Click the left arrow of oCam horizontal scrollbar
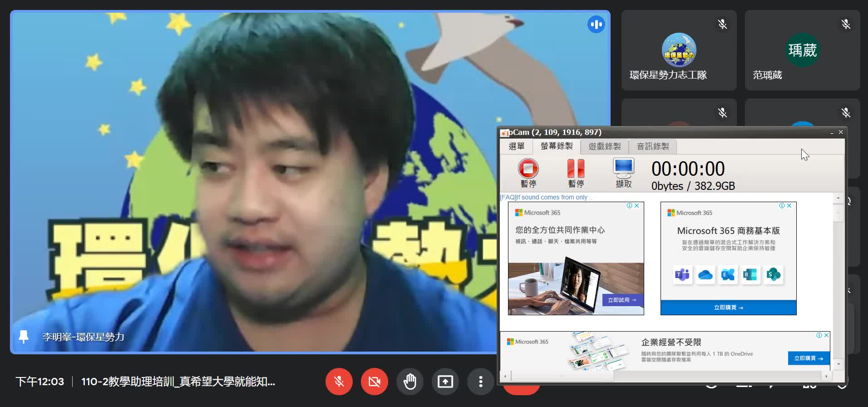 point(505,376)
